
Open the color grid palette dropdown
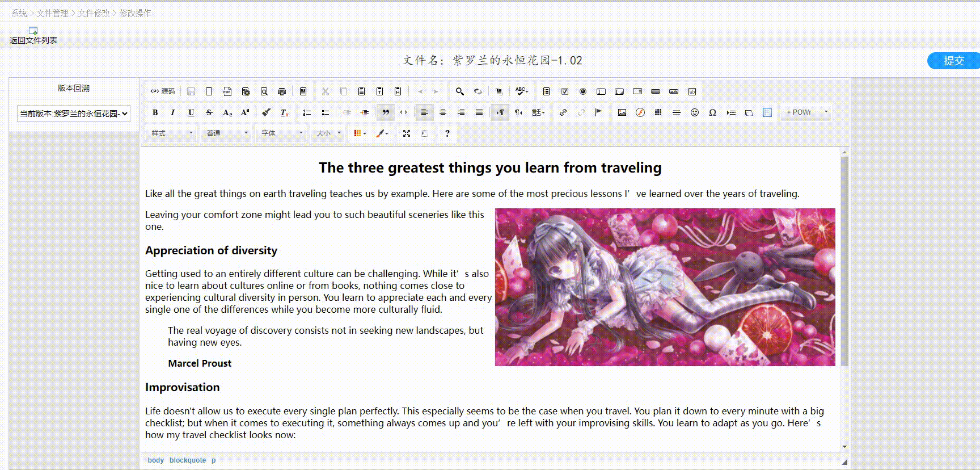coord(360,133)
